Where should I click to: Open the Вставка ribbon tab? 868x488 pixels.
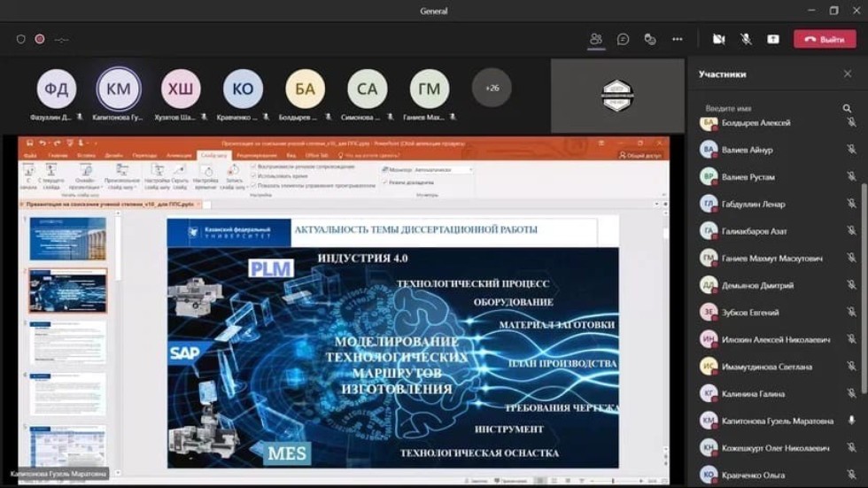pyautogui.click(x=86, y=155)
